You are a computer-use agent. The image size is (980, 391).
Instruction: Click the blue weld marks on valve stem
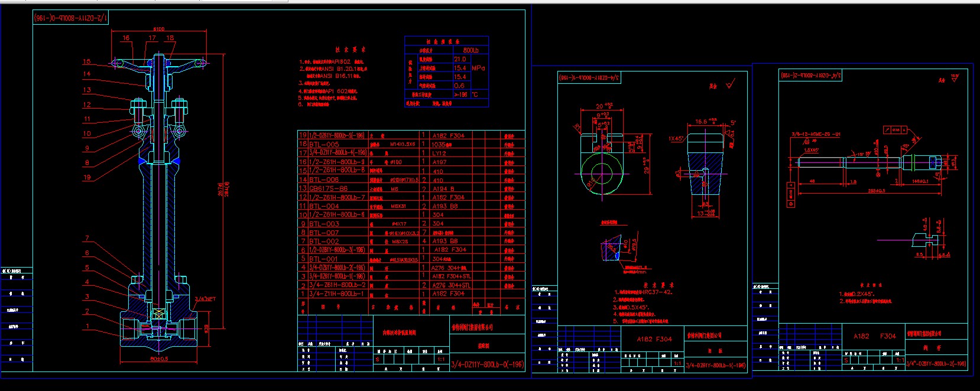pyautogui.click(x=142, y=160)
